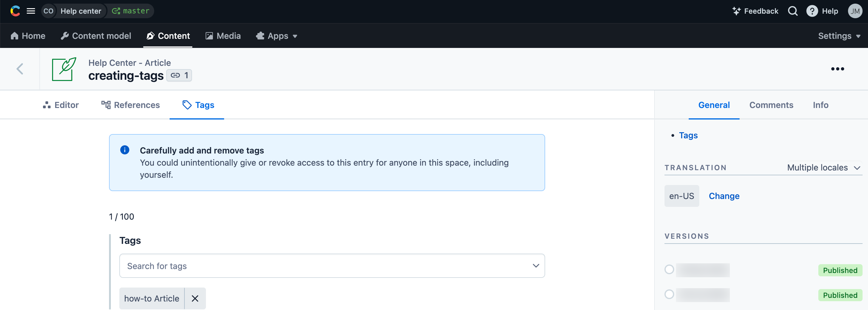
Task: Click the incoming links count badge
Action: pos(179,75)
